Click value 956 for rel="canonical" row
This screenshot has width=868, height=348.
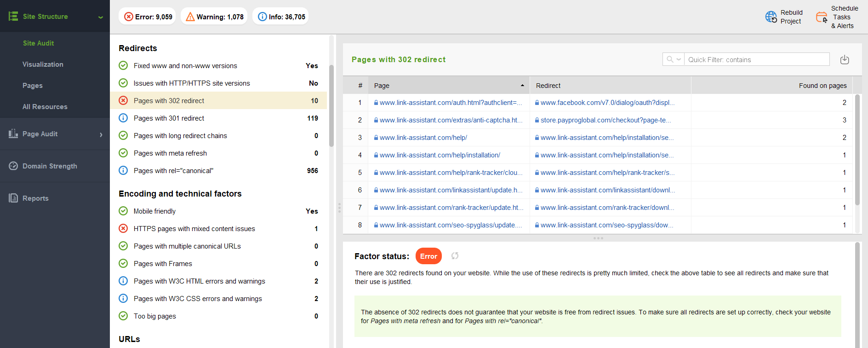313,170
